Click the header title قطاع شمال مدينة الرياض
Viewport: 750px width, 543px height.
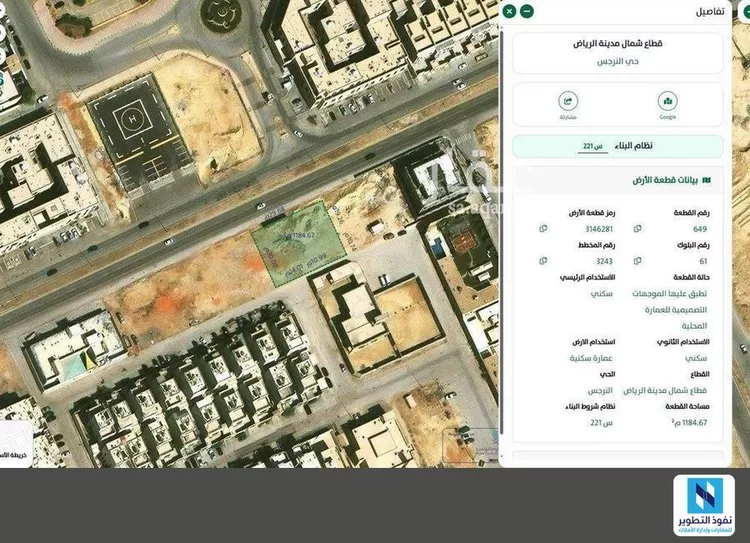pyautogui.click(x=618, y=44)
